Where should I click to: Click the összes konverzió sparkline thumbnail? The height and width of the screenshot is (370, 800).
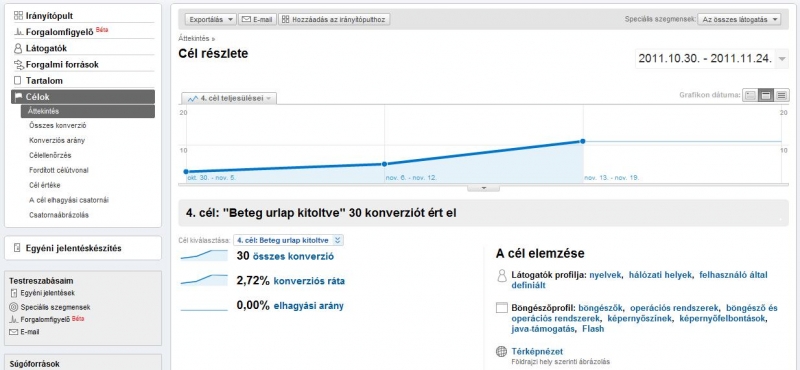tap(204, 255)
